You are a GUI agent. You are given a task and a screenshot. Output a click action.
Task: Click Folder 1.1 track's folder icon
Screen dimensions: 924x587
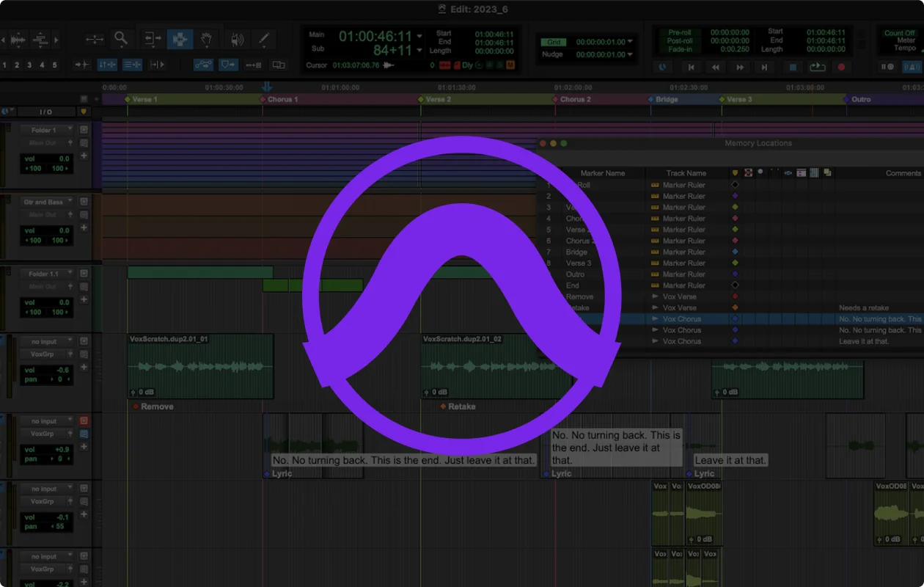pos(84,274)
